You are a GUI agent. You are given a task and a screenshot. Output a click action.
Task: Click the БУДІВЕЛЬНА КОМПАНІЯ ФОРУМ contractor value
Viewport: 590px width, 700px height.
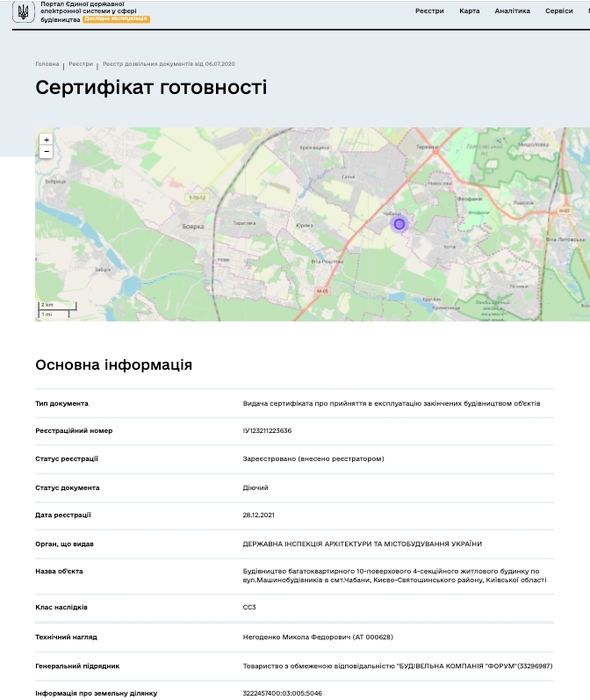coord(398,666)
